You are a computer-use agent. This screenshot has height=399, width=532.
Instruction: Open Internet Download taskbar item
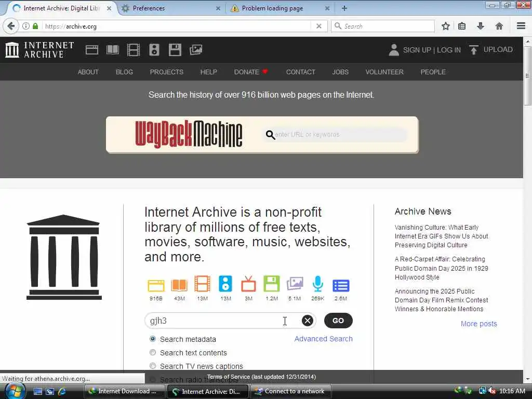point(124,391)
